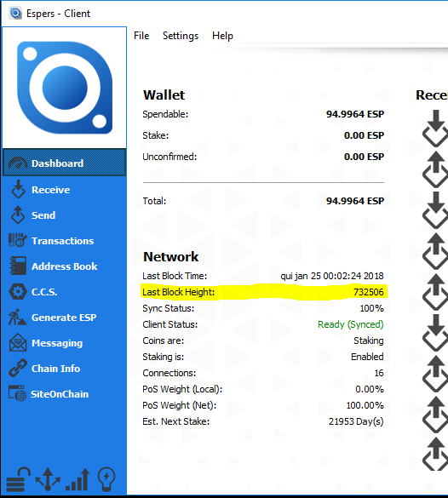Select the Connections value 16
This screenshot has width=448, height=498.
(379, 373)
